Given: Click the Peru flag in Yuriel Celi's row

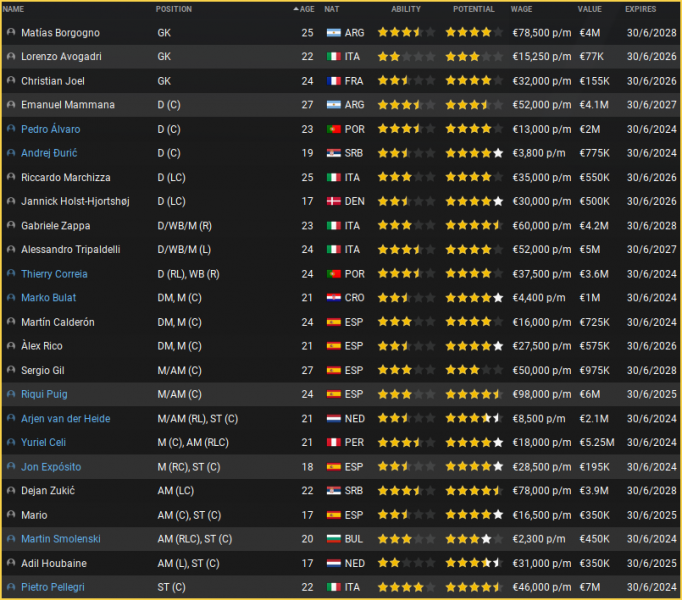Looking at the screenshot, I should [x=333, y=443].
